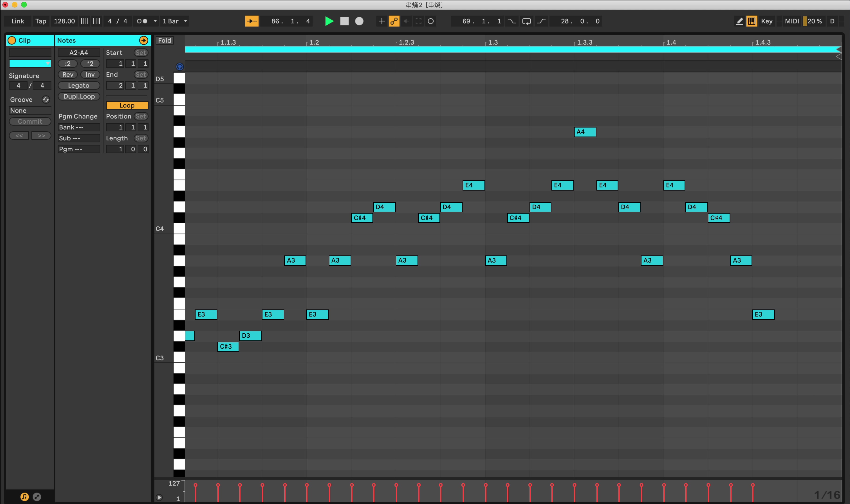Click the Tap tempo button
This screenshot has width=850, height=504.
click(41, 21)
